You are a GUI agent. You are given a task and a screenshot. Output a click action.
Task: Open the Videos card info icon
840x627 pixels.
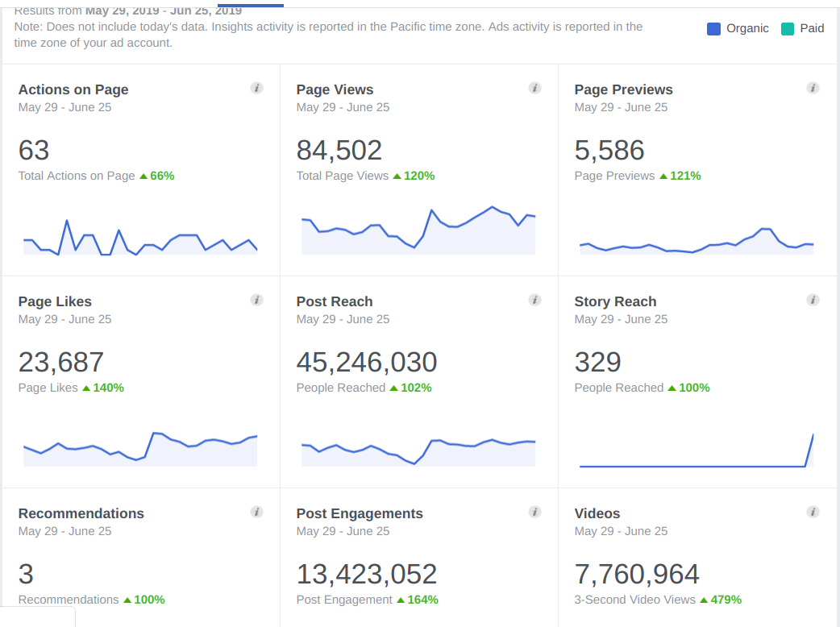point(813,512)
